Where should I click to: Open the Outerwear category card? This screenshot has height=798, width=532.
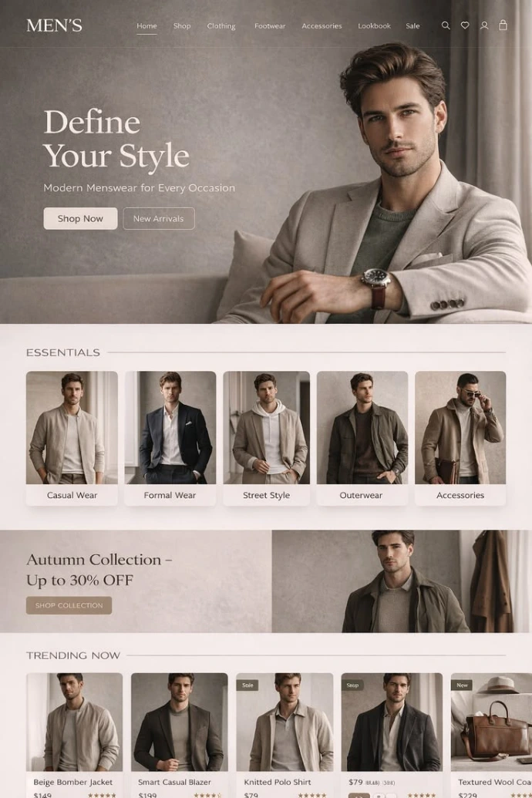362,438
